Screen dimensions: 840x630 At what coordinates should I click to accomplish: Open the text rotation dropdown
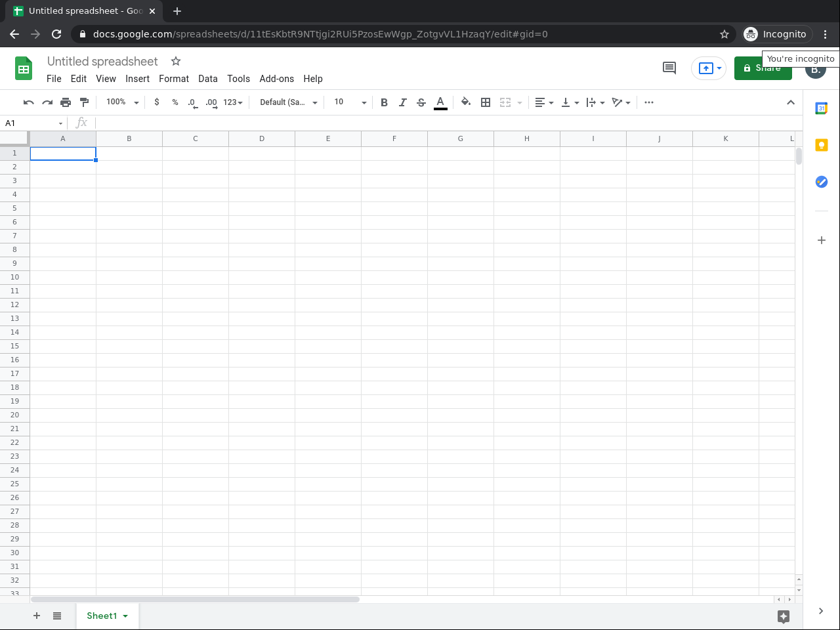coord(621,102)
